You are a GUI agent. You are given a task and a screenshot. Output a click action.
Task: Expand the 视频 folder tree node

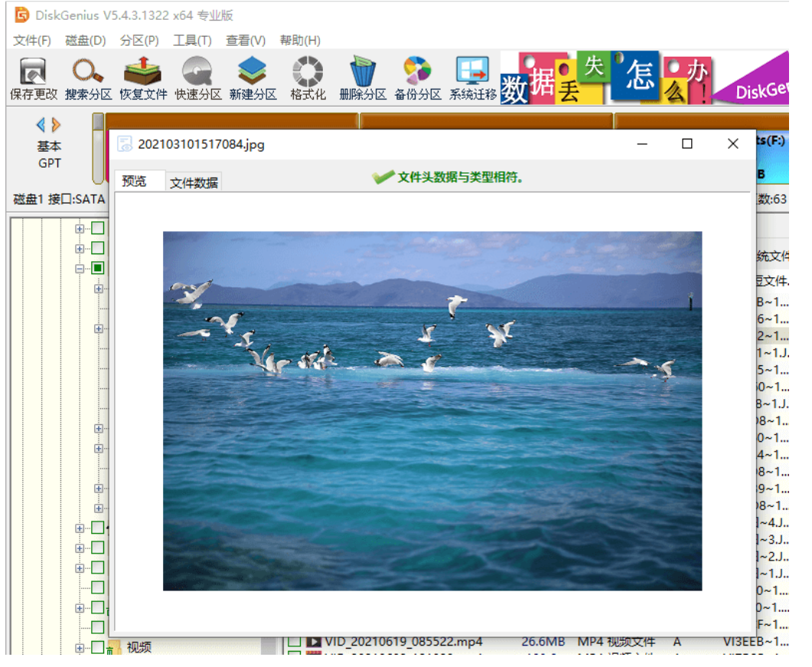[x=80, y=648]
